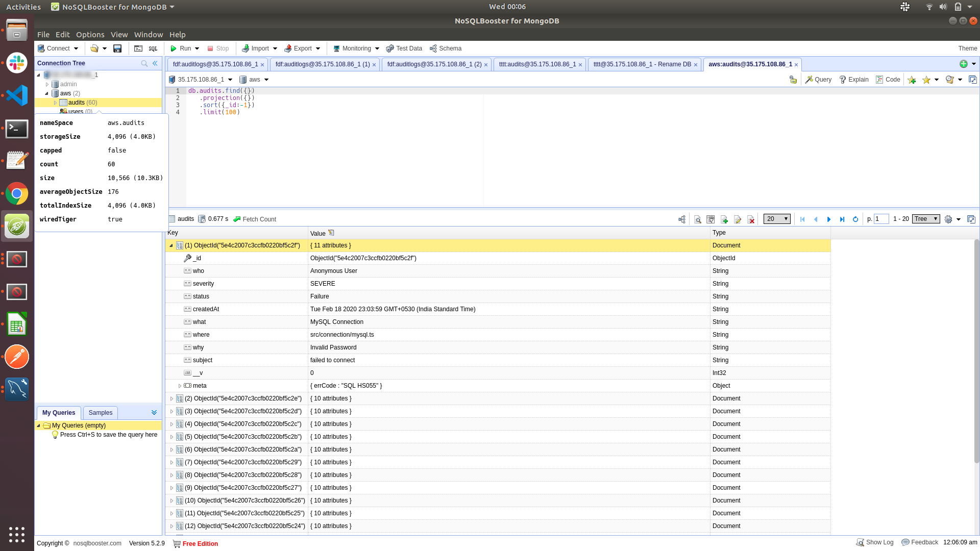Open the Export dropdown arrow
Screen dimensions: 980x551
click(x=318, y=48)
